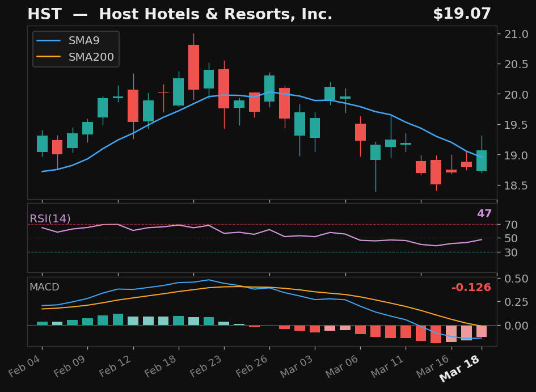536x392 pixels.
Task: Collapse the legend box
Action: [x=75, y=49]
